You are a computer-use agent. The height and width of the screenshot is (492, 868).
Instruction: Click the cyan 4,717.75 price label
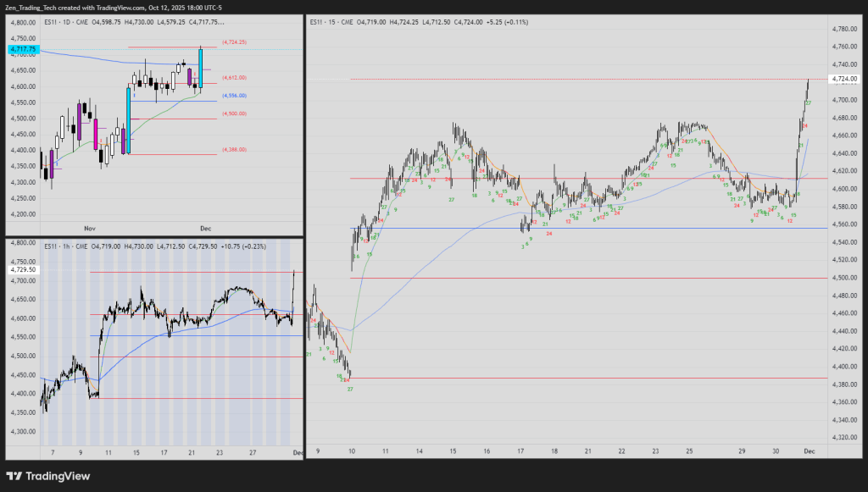point(22,49)
